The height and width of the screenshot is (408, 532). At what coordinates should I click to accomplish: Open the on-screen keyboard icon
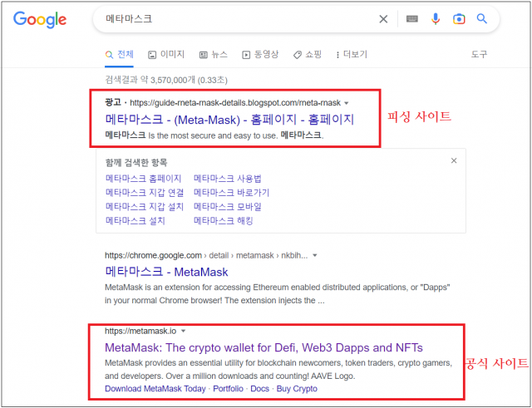pos(411,19)
